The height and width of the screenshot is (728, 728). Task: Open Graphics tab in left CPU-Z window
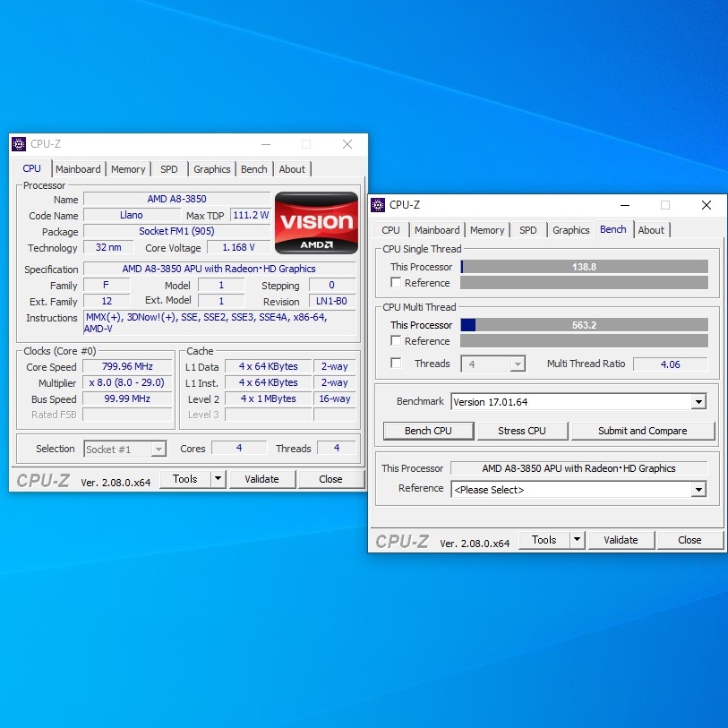211,169
